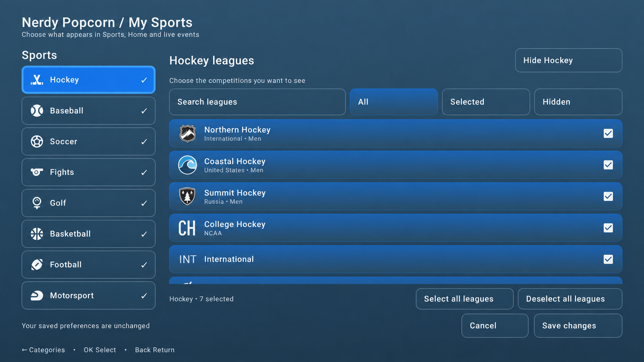Click the Coastal Hockey wave logo
Image resolution: width=644 pixels, height=362 pixels.
point(188,165)
